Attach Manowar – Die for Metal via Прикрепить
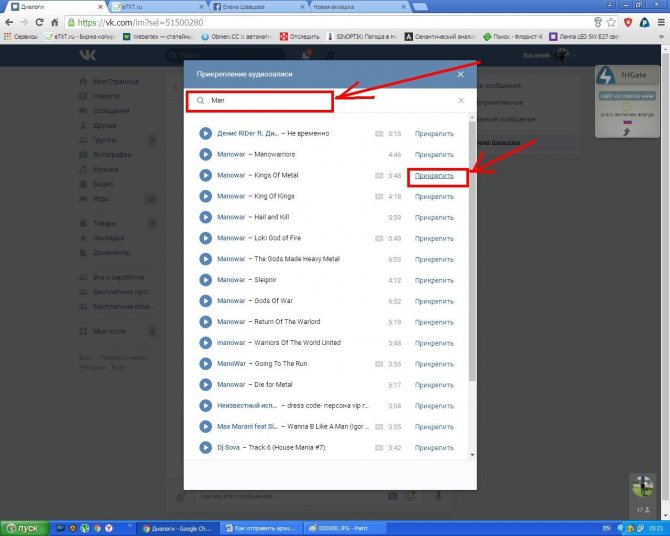The height and width of the screenshot is (536, 670). click(x=434, y=385)
